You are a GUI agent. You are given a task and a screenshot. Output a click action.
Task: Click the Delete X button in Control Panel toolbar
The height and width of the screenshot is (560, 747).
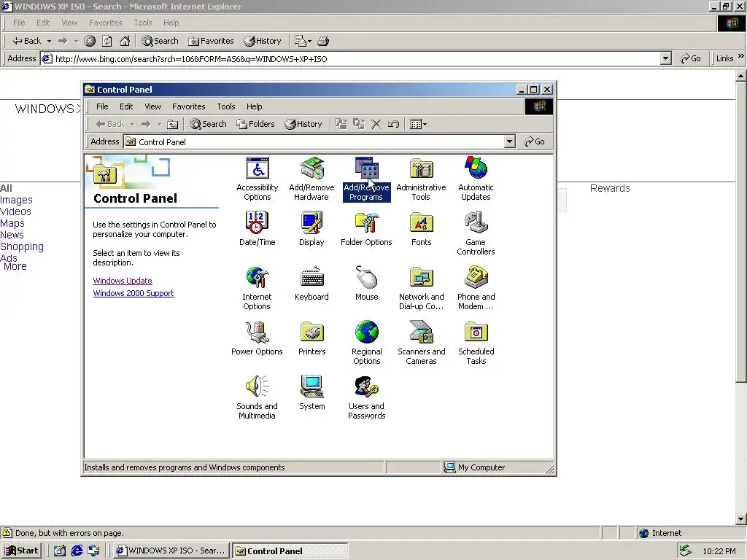click(376, 124)
